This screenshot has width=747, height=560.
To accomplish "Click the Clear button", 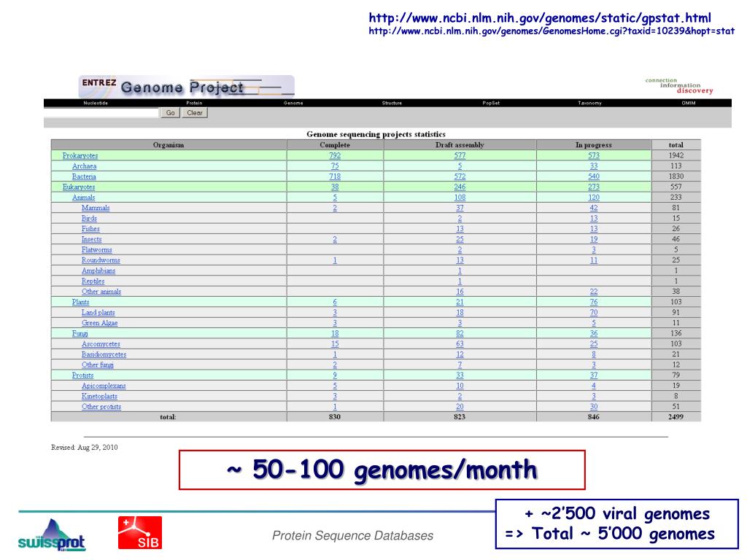I will [194, 113].
